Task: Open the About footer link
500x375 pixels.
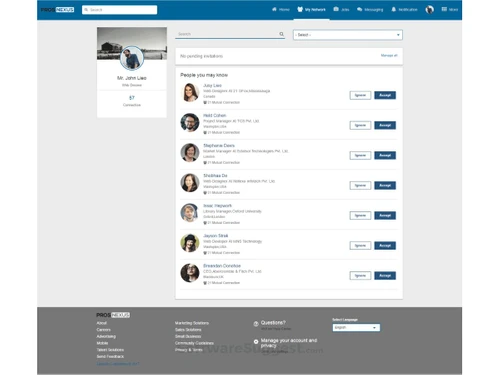Action: pyautogui.click(x=101, y=323)
